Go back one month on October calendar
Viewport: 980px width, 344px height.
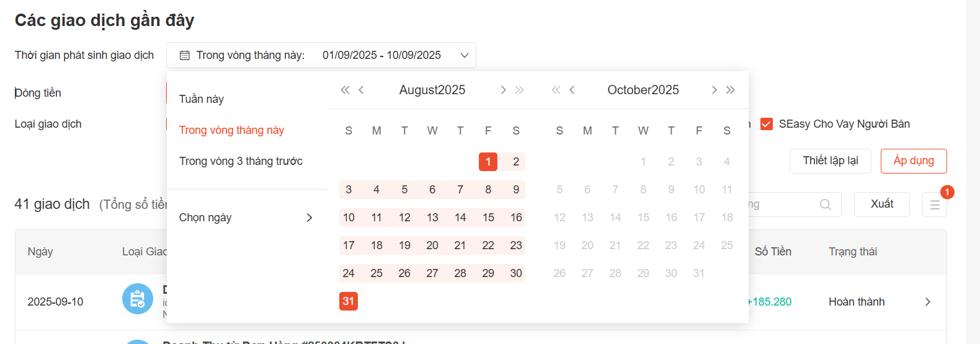click(572, 90)
